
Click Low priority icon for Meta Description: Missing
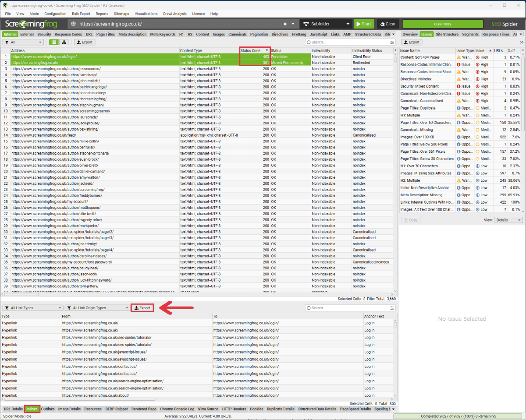(478, 195)
